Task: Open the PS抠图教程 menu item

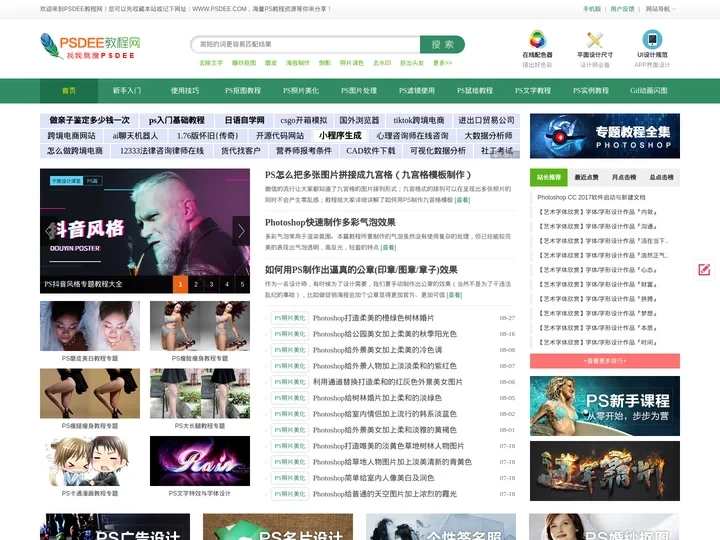Action: pos(242,90)
